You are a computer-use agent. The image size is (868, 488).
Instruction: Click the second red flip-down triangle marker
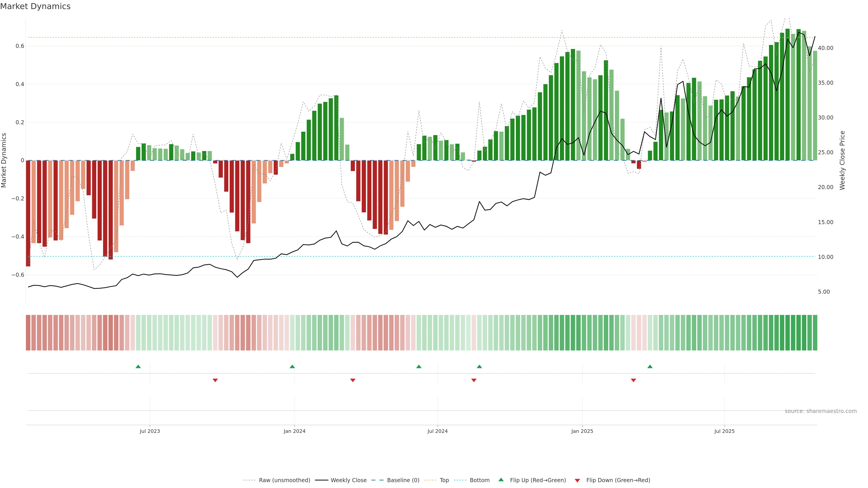click(x=353, y=380)
